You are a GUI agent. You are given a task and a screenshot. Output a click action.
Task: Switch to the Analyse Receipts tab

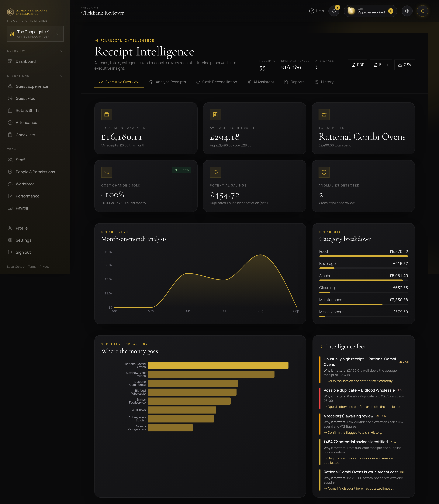168,82
